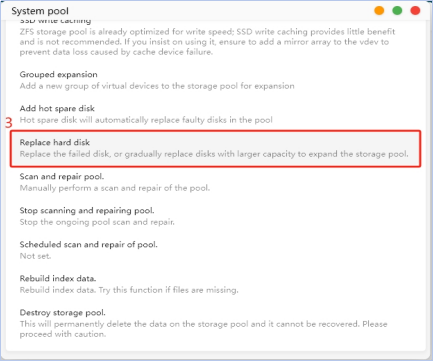Click 'Hot spare disk will automatically replace' description

146,120
